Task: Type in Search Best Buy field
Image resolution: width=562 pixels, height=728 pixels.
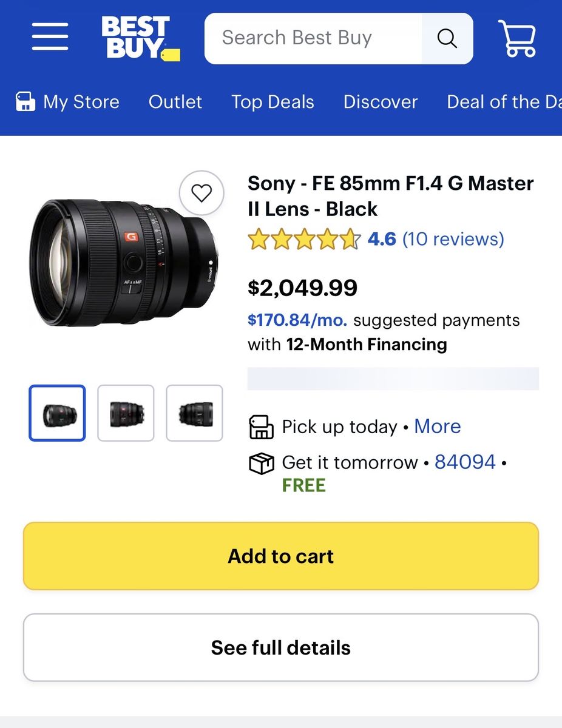Action: coord(313,38)
